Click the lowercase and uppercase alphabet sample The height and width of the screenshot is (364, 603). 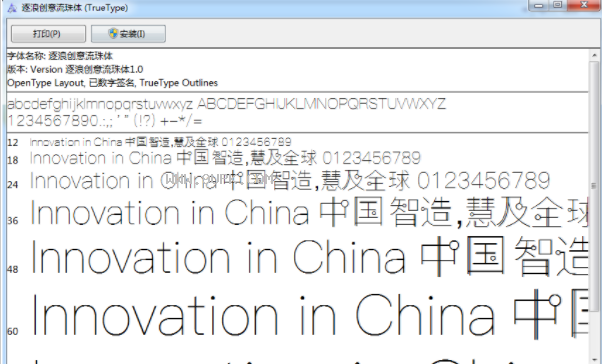(x=227, y=104)
